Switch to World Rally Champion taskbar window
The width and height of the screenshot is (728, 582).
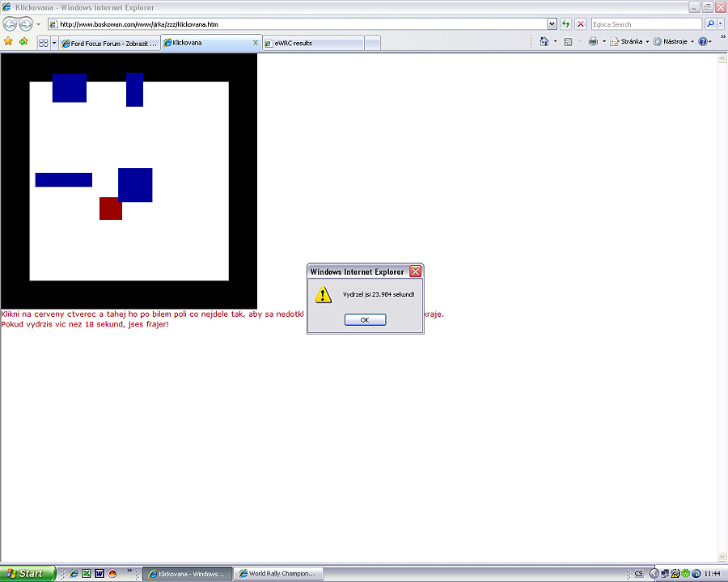(x=277, y=574)
